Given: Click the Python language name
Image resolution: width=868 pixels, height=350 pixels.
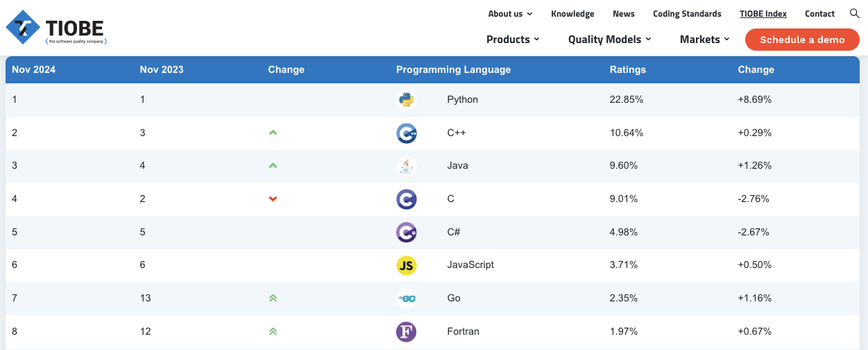Looking at the screenshot, I should click(463, 99).
